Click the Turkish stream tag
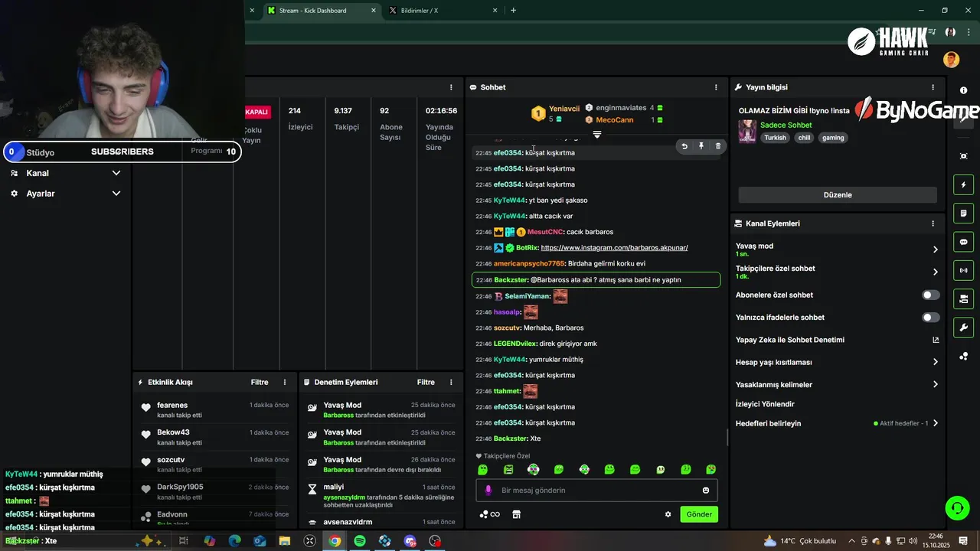The image size is (980, 551). tap(775, 138)
